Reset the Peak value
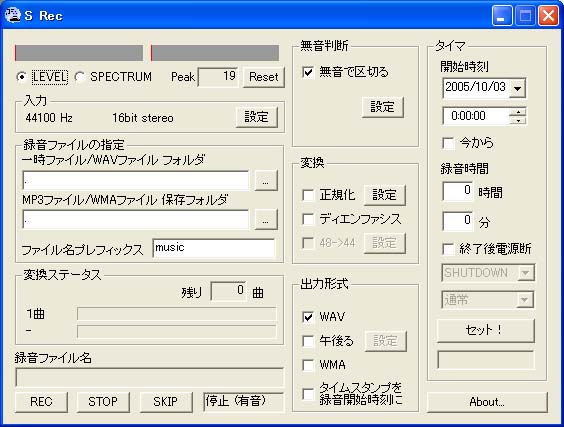The height and width of the screenshot is (427, 564). (x=264, y=77)
